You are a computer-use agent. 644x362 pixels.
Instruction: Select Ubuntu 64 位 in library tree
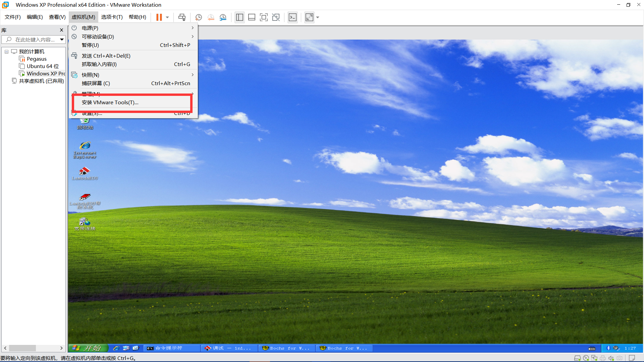pos(43,66)
